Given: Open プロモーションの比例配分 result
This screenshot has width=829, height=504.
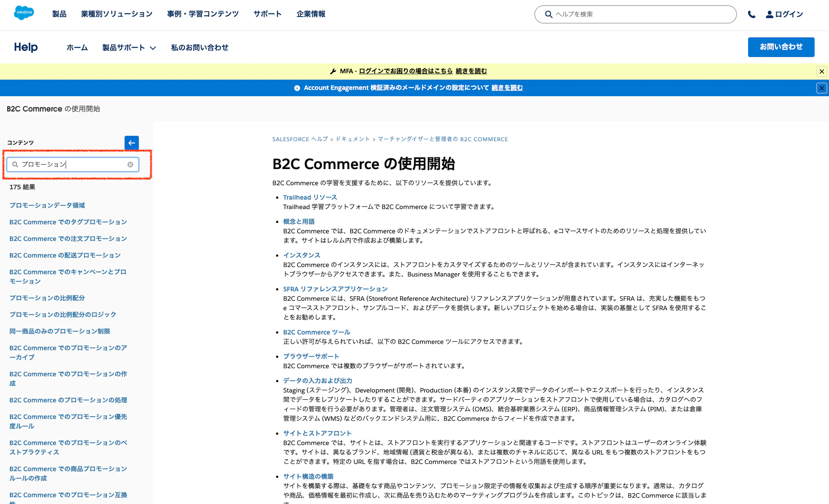Looking at the screenshot, I should pos(47,298).
